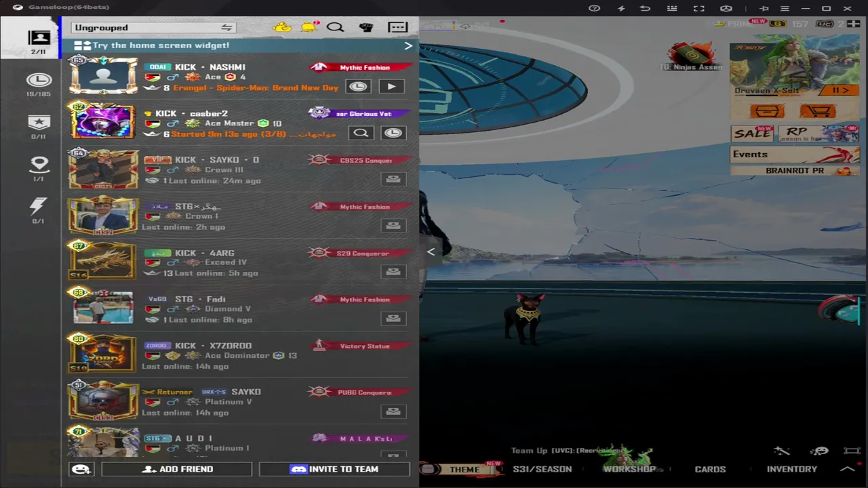Click the orange shopping cart icon

point(817,111)
